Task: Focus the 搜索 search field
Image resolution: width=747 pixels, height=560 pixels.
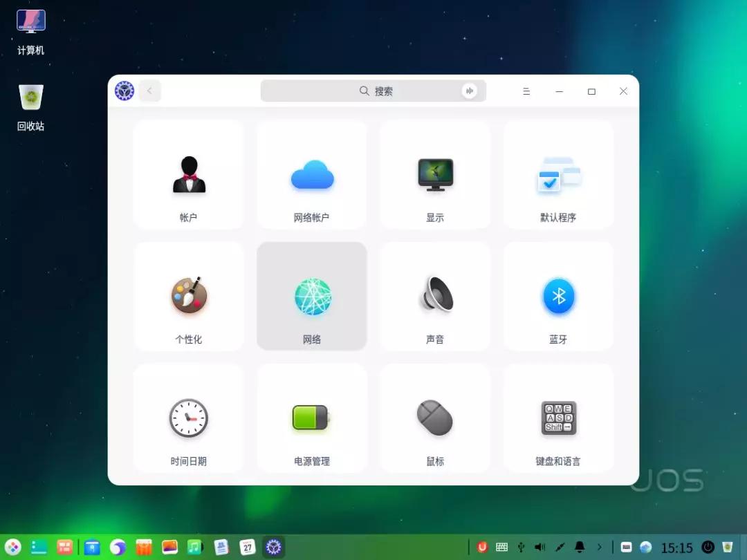Action: click(373, 91)
